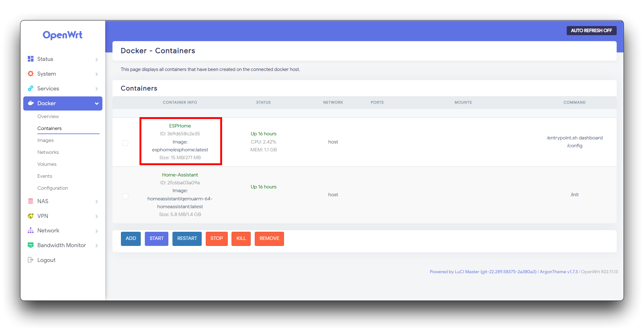This screenshot has width=644, height=331.
Task: Click CPU: 2.42% status text
Action: coord(264,142)
